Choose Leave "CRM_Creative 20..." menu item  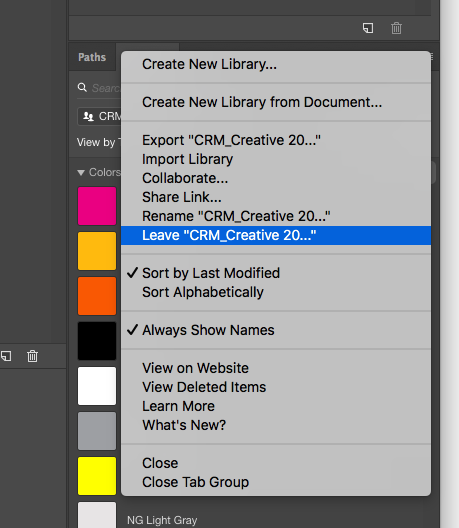coord(276,235)
